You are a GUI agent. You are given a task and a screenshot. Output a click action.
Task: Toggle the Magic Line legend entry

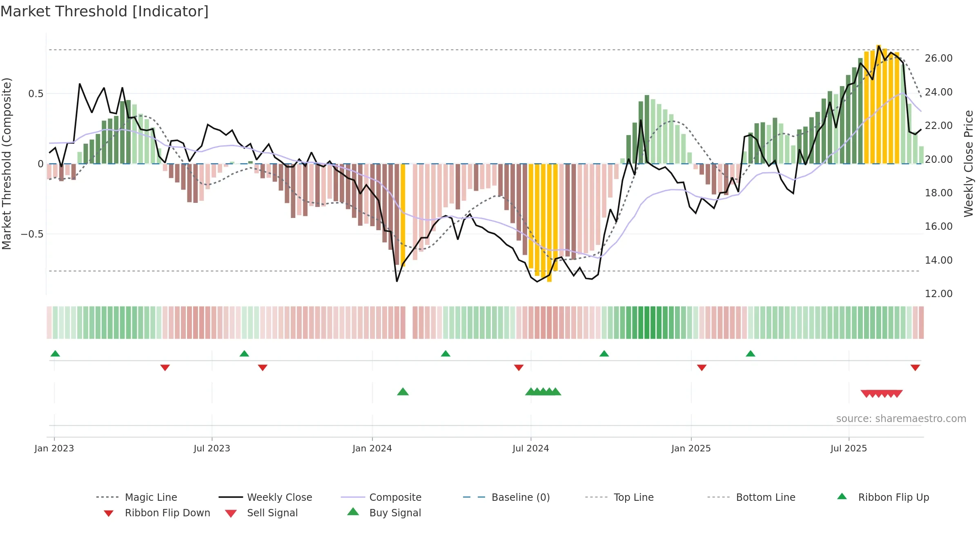(x=136, y=497)
